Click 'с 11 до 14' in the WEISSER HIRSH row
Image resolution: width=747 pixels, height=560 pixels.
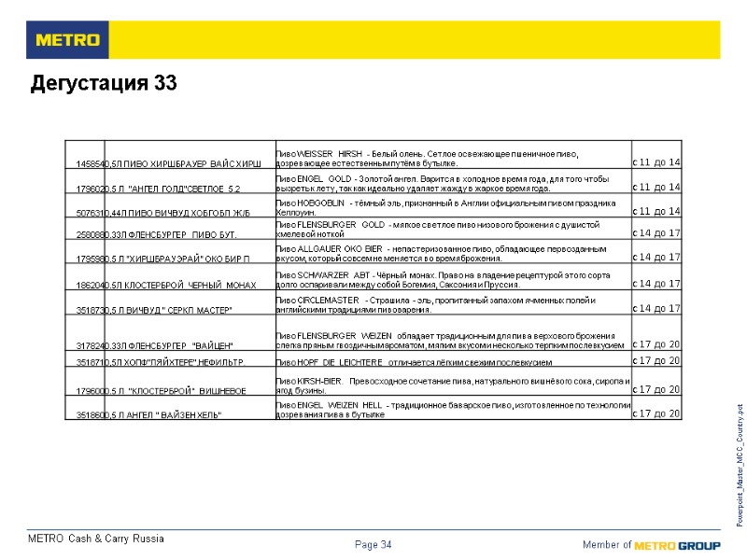tap(656, 161)
